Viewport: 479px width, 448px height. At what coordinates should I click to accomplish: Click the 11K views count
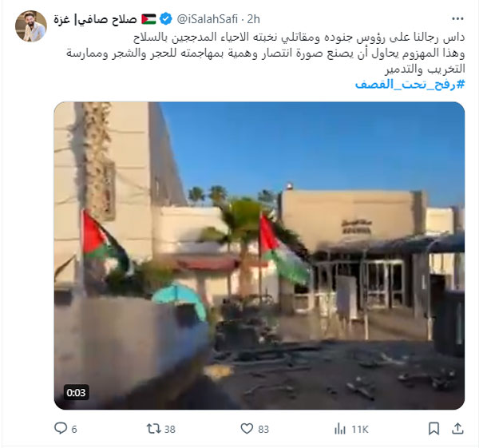click(x=360, y=429)
